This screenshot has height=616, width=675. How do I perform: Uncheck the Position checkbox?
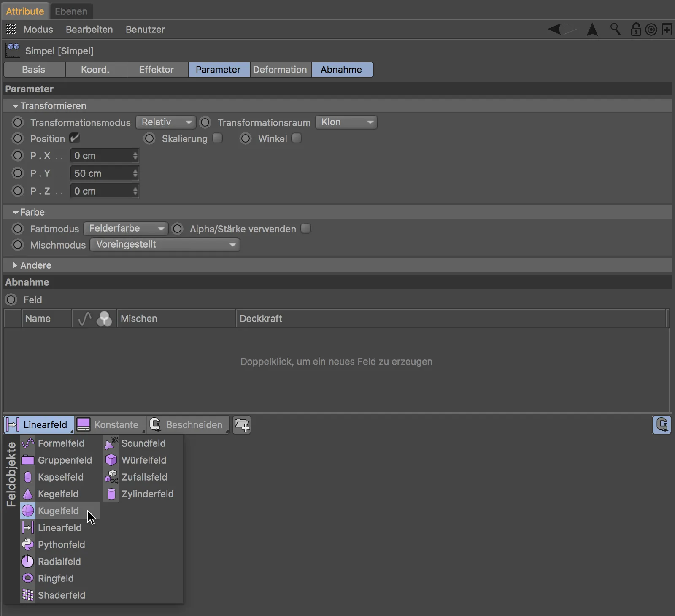tap(75, 138)
